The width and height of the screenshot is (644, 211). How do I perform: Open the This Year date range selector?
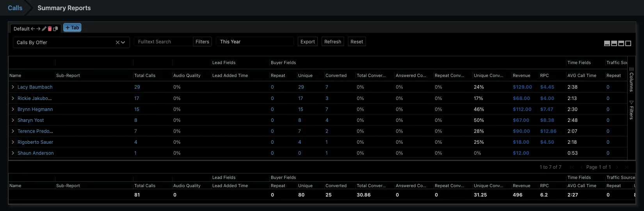coord(254,41)
